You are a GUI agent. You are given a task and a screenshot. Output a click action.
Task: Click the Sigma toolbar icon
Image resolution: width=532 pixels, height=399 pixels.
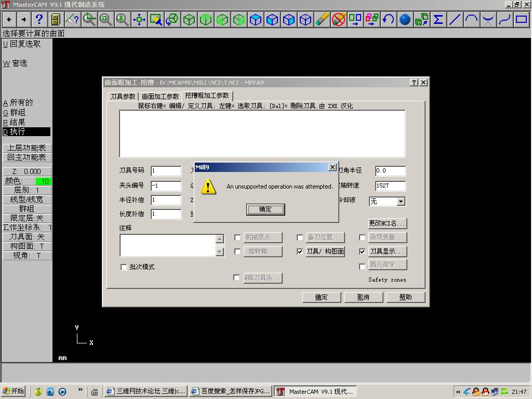click(438, 20)
